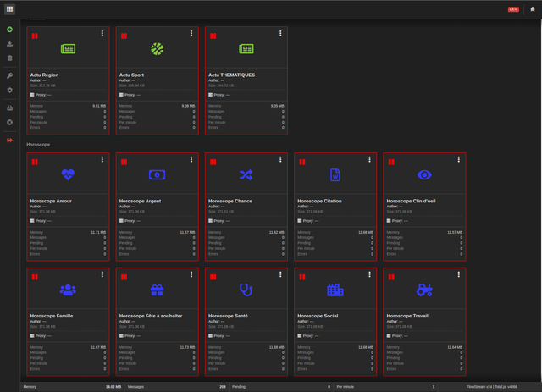
Task: Open three-dot menu on Horoscope Clin d'oeil card
Action: (459, 159)
